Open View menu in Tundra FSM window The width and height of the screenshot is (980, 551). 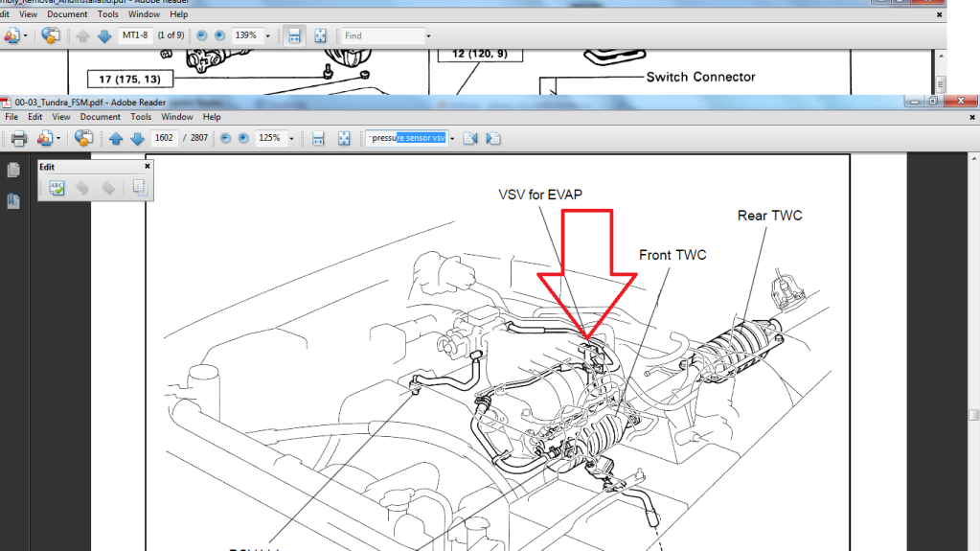[60, 117]
